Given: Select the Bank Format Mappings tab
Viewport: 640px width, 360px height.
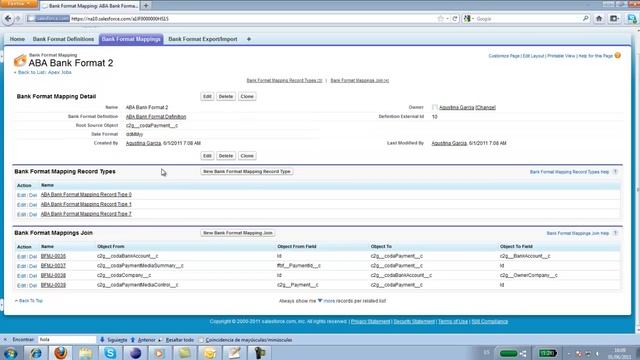Looking at the screenshot, I should click(x=131, y=39).
